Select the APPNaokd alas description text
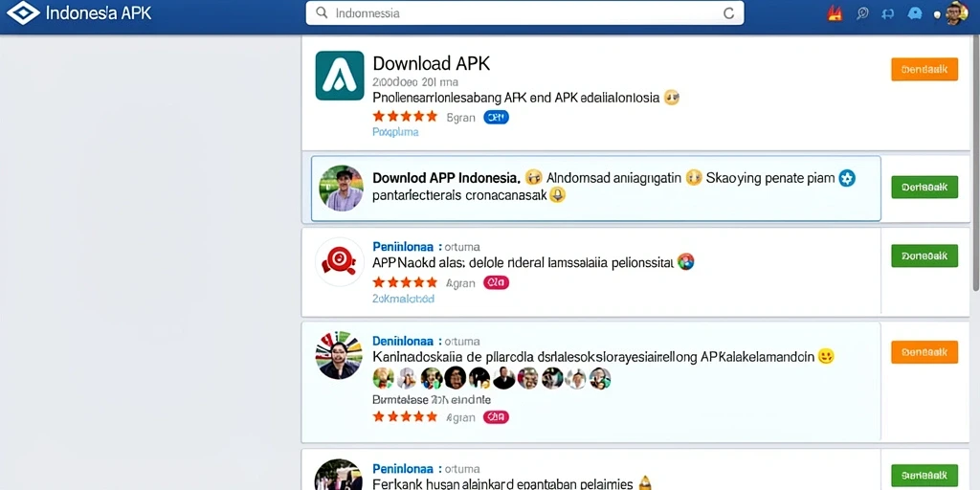The image size is (980, 490). 523,263
